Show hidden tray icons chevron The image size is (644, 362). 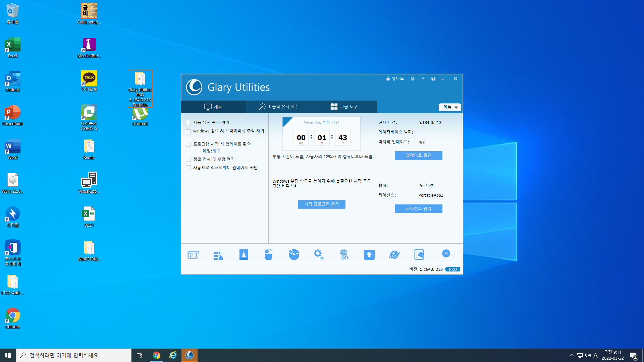[572, 355]
